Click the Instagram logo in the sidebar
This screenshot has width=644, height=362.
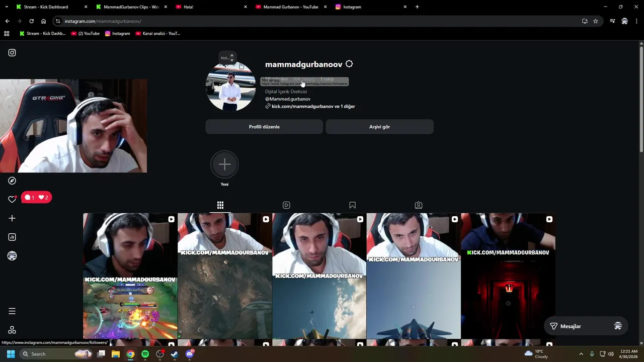12,53
